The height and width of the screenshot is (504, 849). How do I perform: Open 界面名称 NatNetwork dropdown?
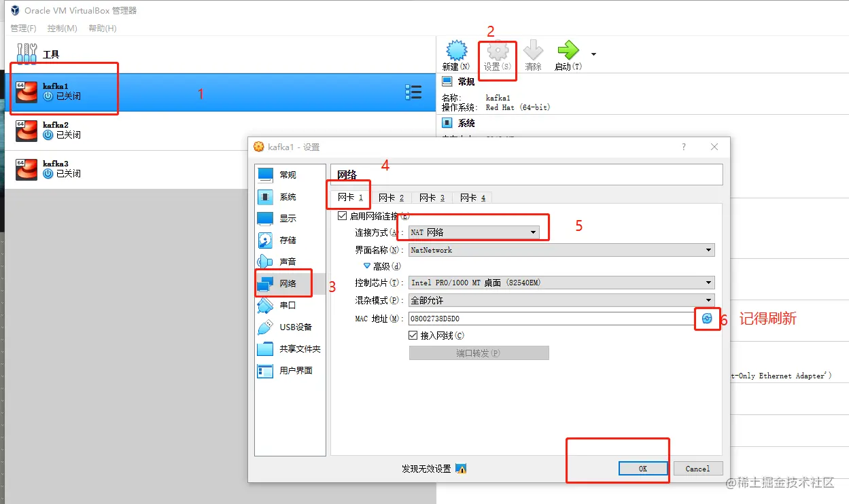(x=561, y=250)
